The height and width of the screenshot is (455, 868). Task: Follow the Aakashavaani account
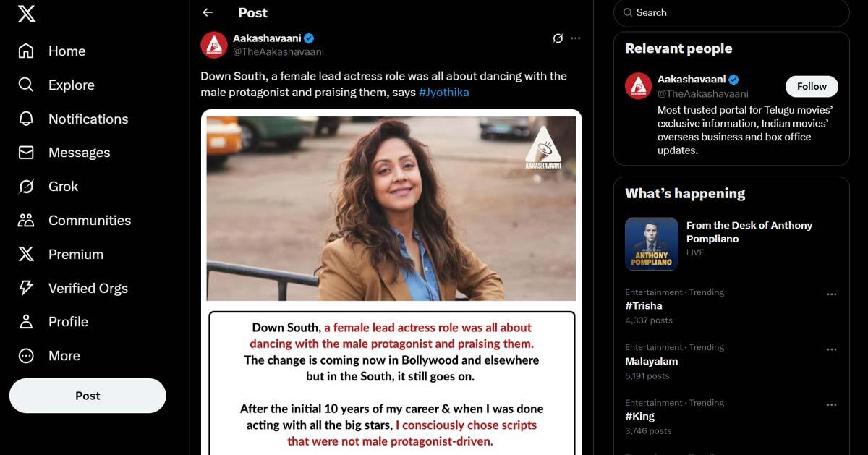812,86
